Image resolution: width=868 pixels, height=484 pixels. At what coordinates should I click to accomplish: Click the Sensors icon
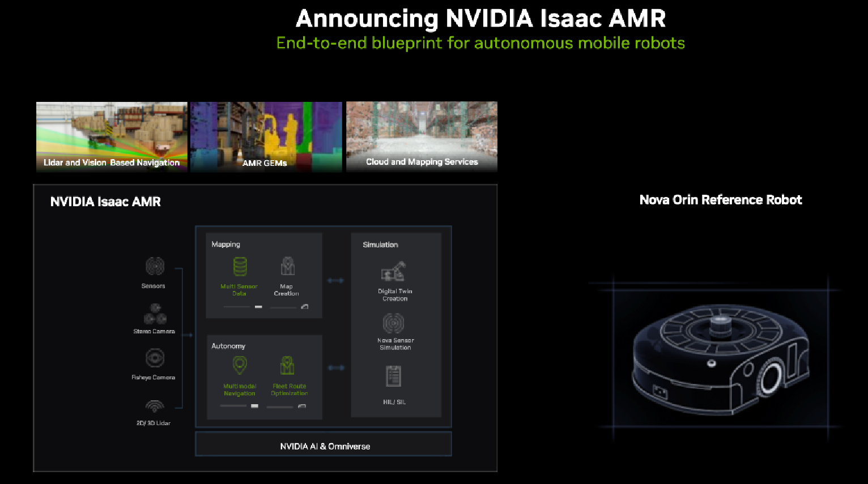point(155,266)
